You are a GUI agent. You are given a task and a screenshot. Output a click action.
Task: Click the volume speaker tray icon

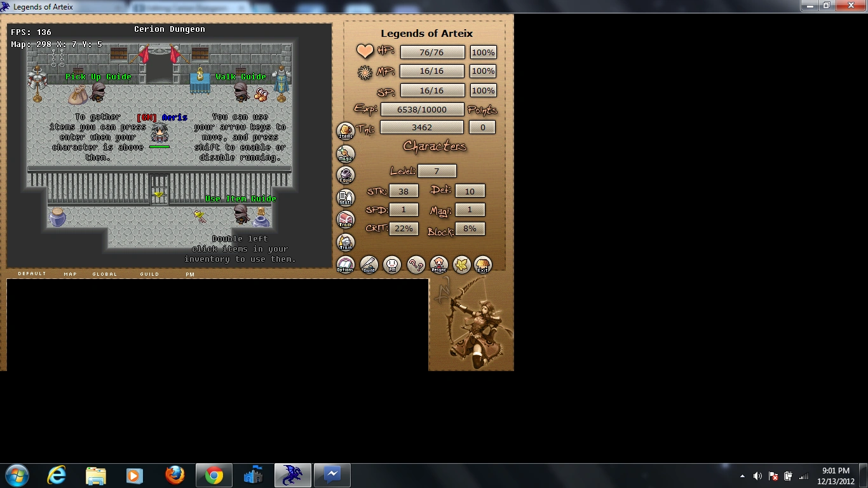(x=757, y=476)
